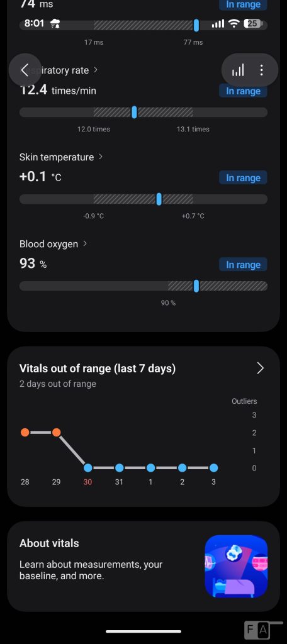Select the orange data point for day 29
Image resolution: width=287 pixels, height=644 pixels.
point(57,433)
